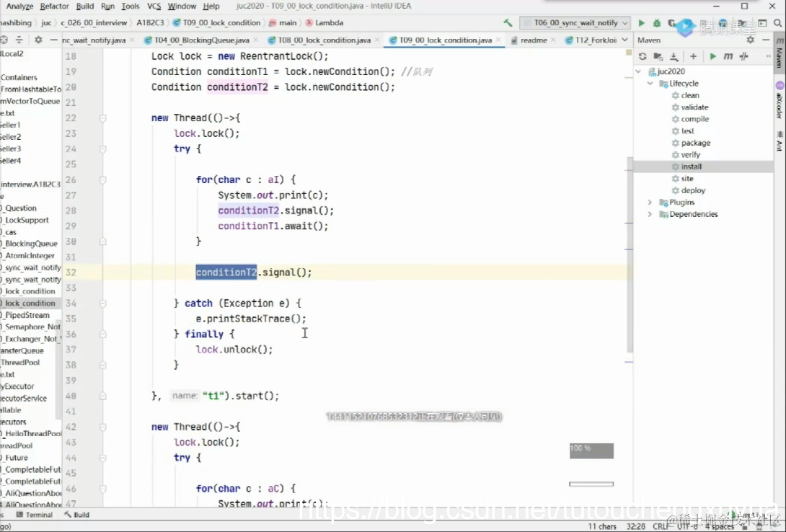Collapse all in Project panel toolbar

click(19, 40)
